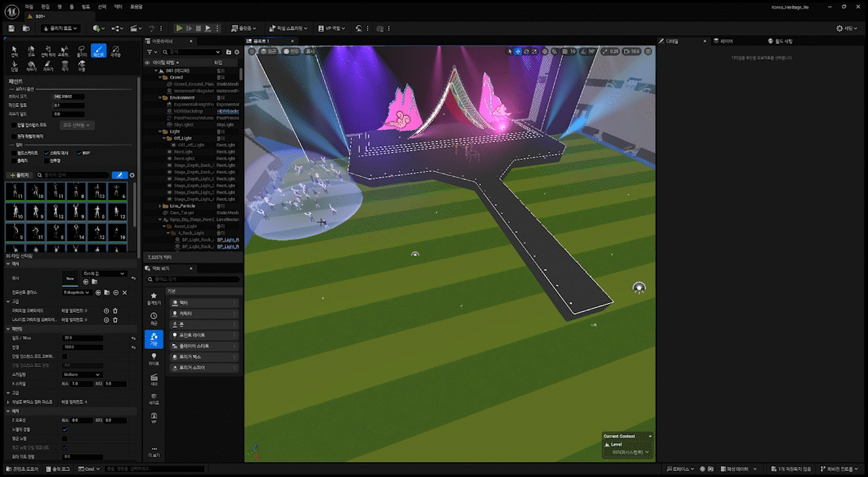Select the foliage Single (단일) placement tool
This screenshot has width=868, height=477.
(x=15, y=66)
